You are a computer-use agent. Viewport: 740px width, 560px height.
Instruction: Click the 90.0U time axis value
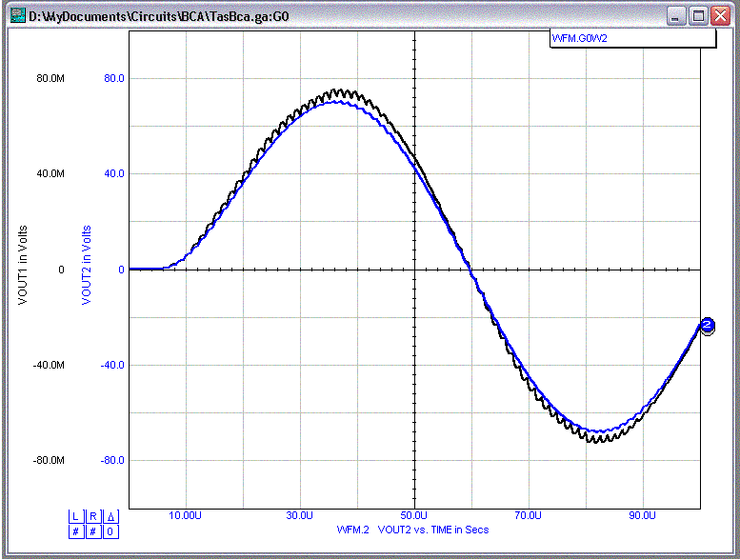pos(642,515)
